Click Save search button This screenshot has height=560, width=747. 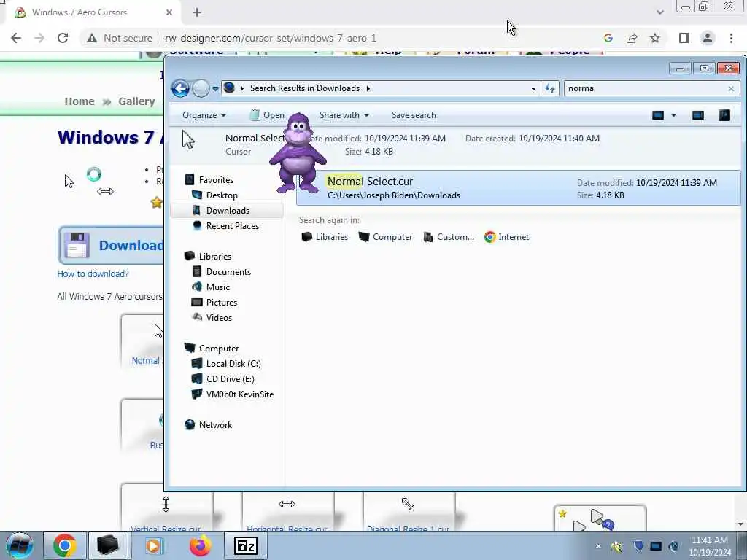pos(414,115)
